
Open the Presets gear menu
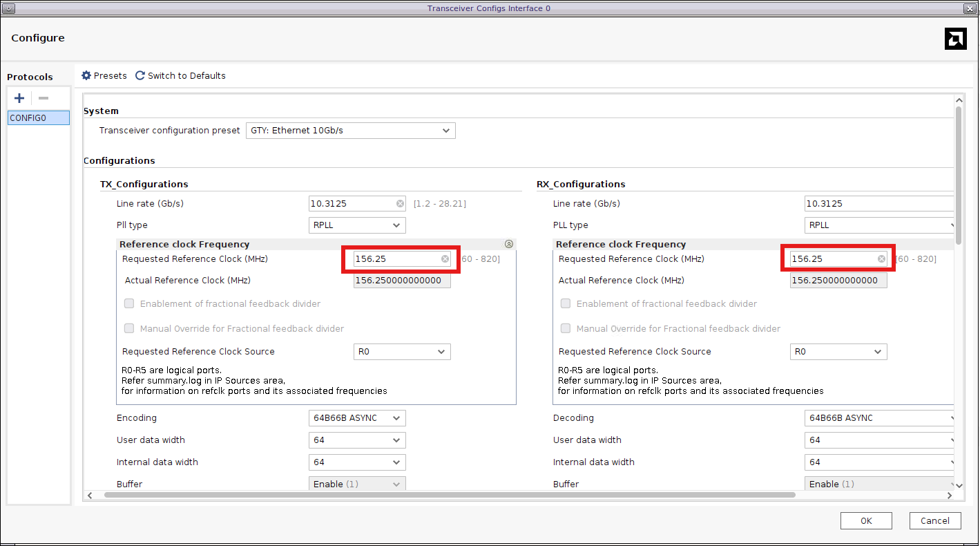coord(86,75)
